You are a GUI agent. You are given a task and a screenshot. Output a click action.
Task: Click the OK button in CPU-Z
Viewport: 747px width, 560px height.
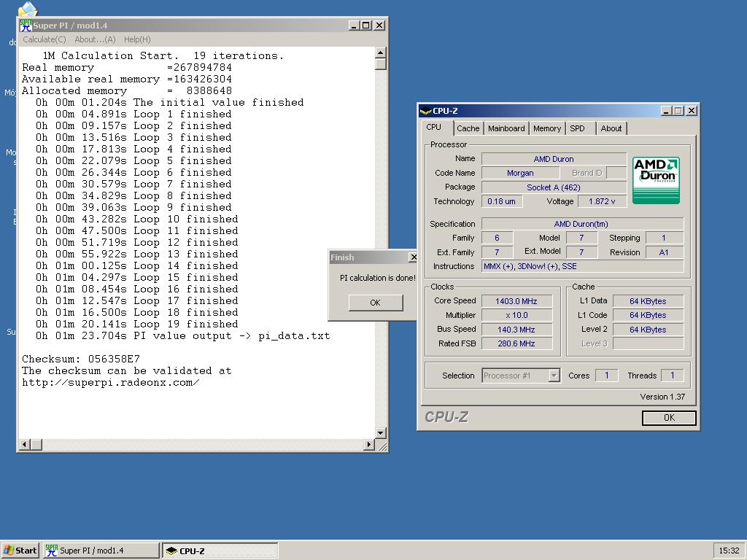(669, 418)
